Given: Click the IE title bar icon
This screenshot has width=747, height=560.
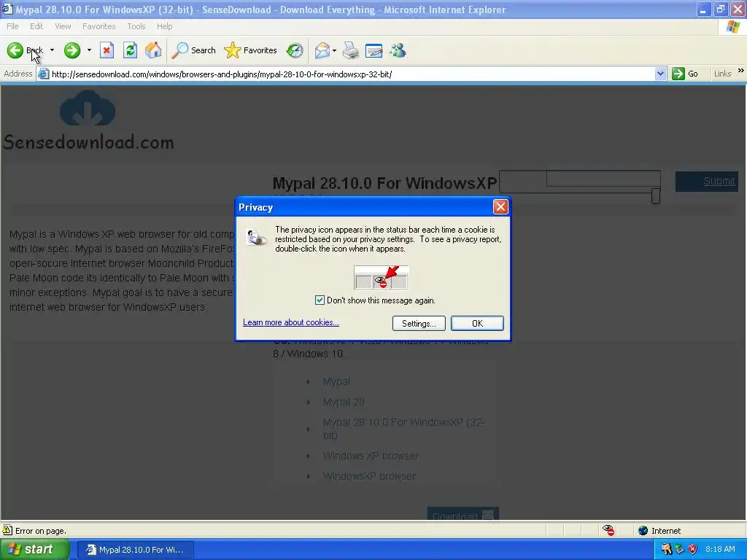Looking at the screenshot, I should (x=7, y=9).
